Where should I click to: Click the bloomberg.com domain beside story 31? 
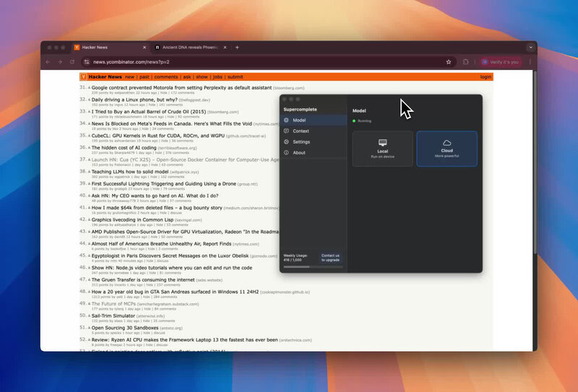coord(288,88)
